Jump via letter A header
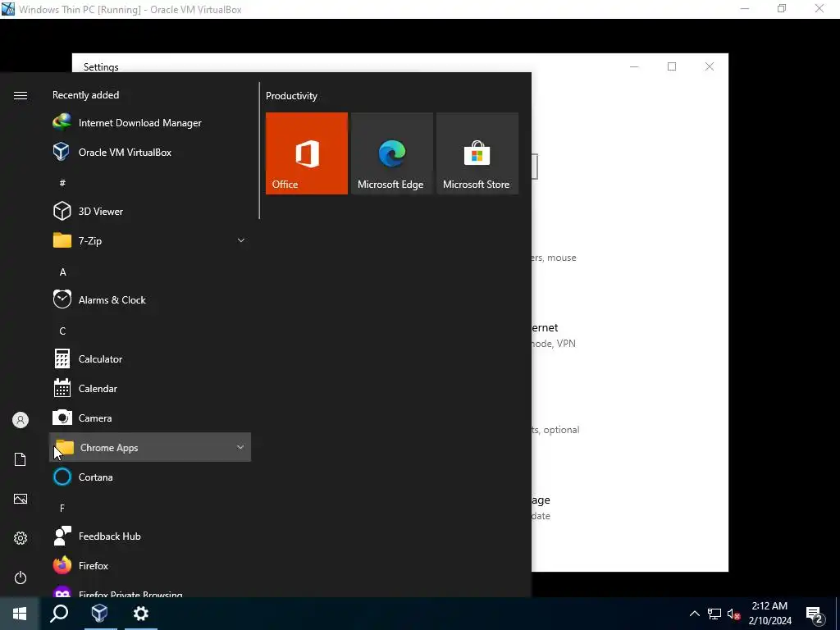The width and height of the screenshot is (840, 630). click(62, 272)
